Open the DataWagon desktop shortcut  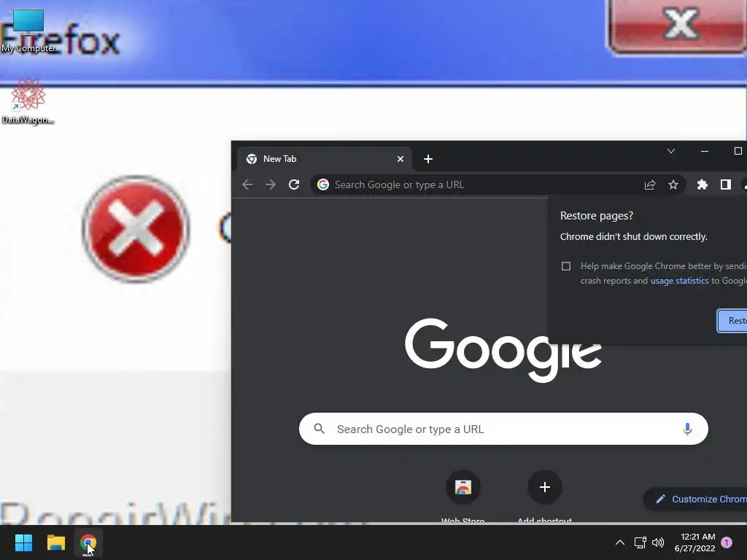click(x=28, y=101)
